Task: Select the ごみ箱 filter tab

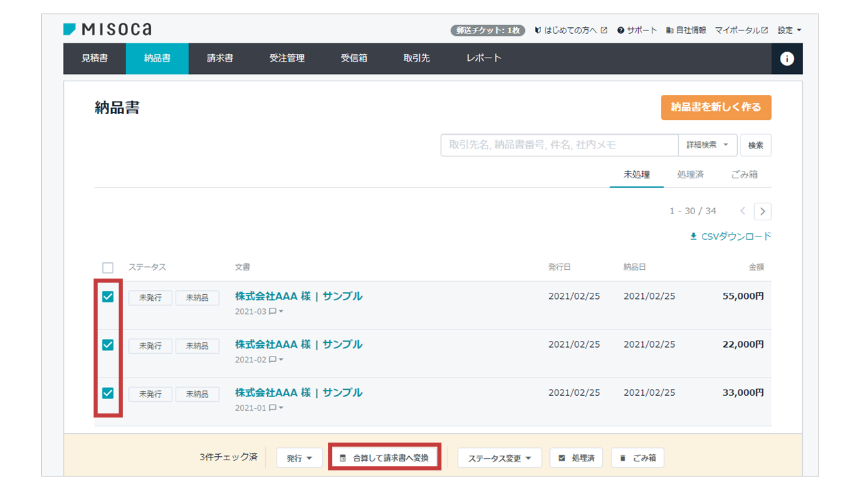Action: tap(744, 174)
